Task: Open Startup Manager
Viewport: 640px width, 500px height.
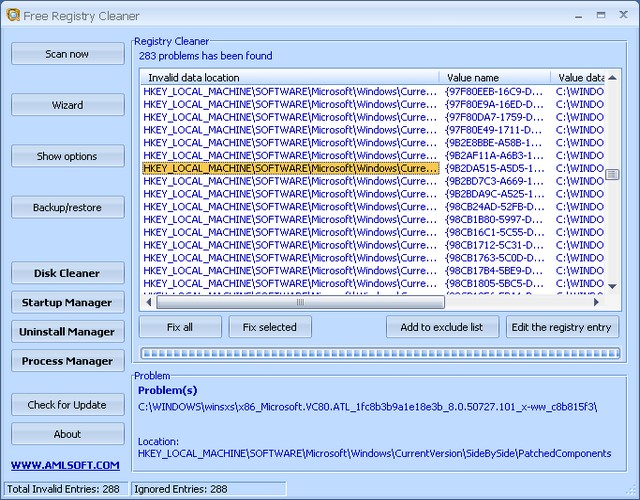Action: point(68,302)
